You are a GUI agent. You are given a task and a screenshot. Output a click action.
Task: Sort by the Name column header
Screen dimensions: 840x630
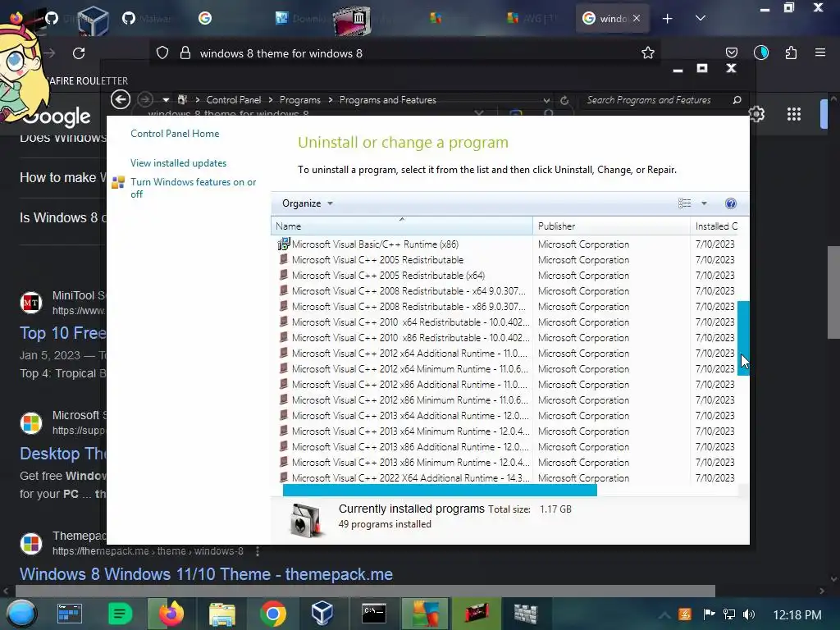[402, 226]
